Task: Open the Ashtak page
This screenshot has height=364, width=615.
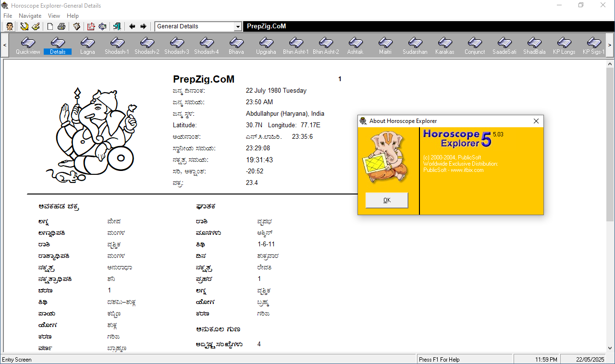Action: click(356, 46)
